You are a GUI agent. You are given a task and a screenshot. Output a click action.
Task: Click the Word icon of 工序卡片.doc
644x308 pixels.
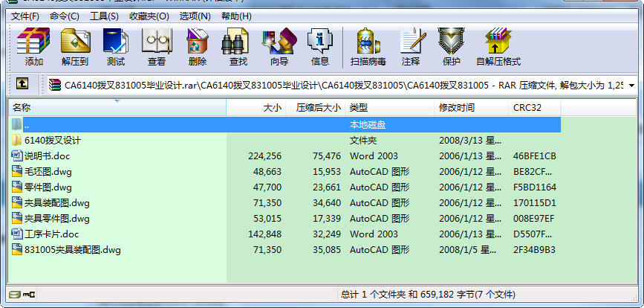pyautogui.click(x=17, y=234)
